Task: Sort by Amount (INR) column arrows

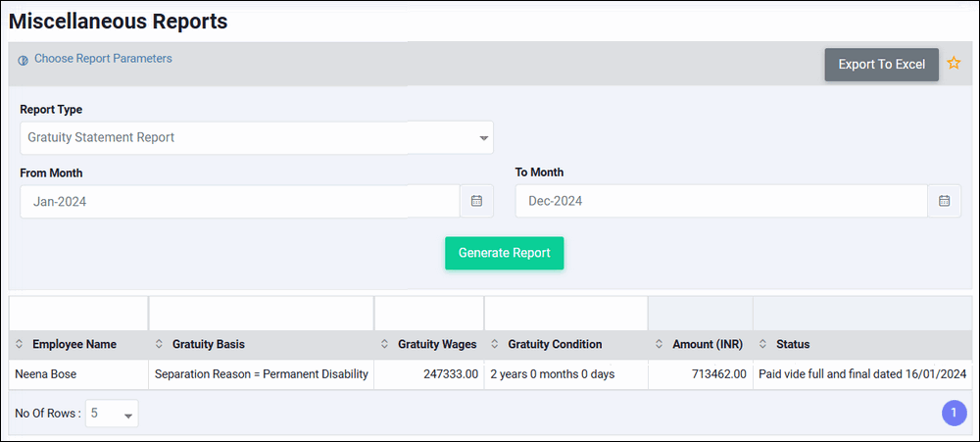Action: 659,344
